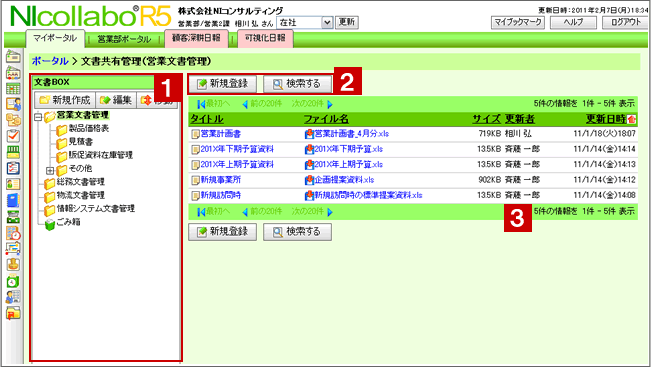
Task: Open the contact card with person icon
Action: [13, 184]
